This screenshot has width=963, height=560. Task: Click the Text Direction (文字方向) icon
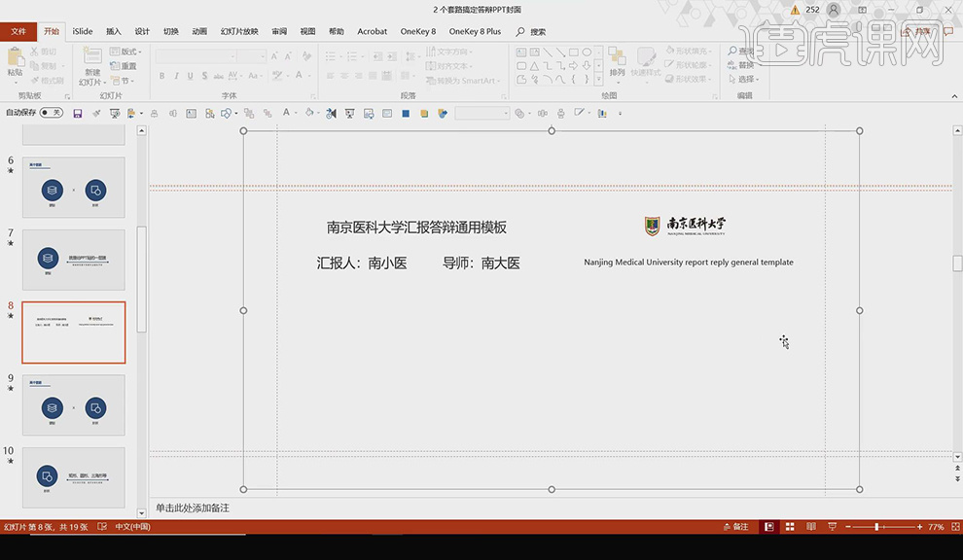point(431,52)
